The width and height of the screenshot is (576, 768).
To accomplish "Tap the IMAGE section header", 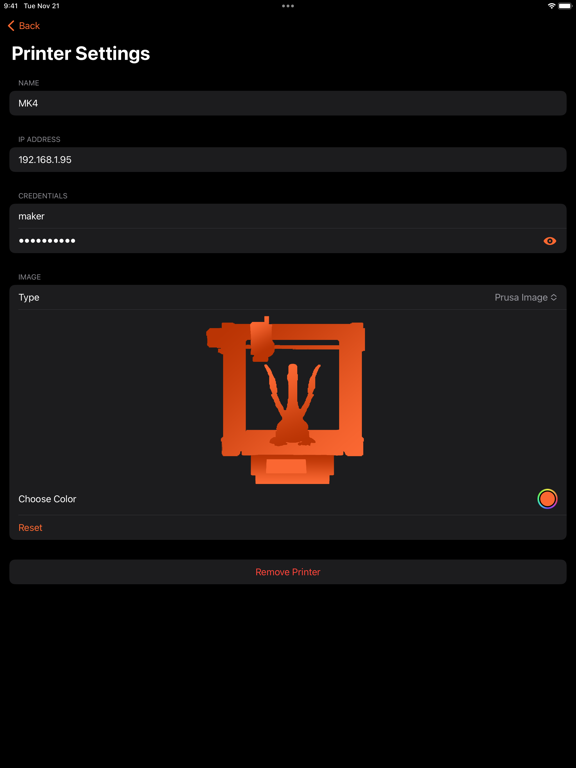I will tap(29, 277).
